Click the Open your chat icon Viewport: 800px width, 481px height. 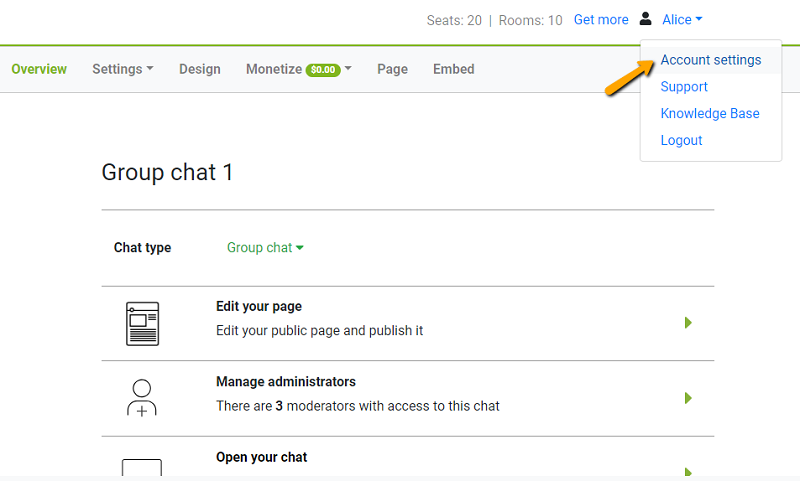142,468
